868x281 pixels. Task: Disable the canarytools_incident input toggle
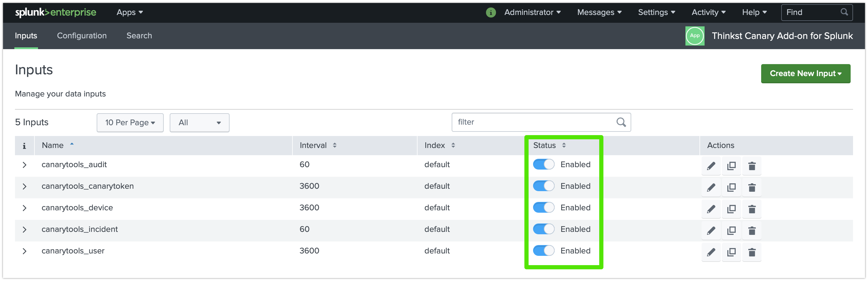pyautogui.click(x=544, y=229)
